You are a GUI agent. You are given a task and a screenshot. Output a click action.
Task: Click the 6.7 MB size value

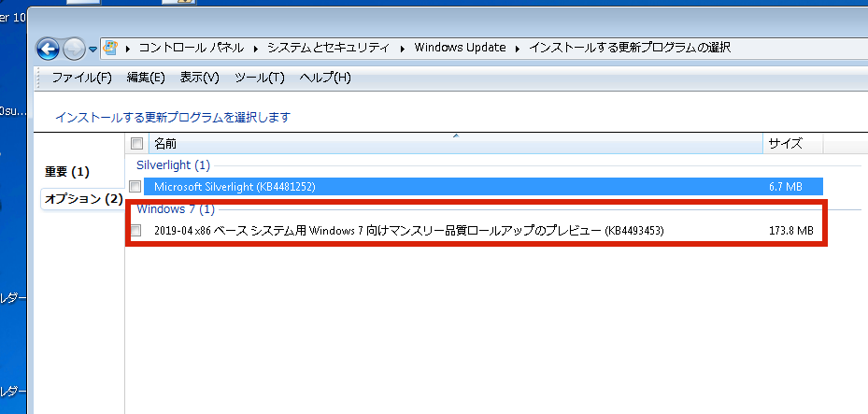[785, 187]
